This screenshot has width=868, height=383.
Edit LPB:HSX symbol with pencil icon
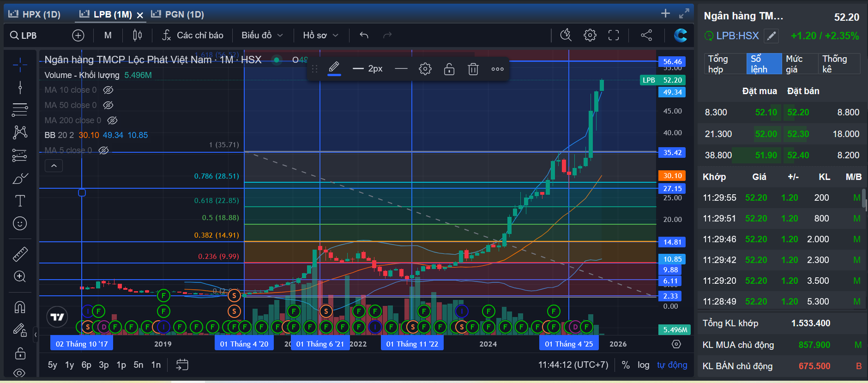[771, 36]
